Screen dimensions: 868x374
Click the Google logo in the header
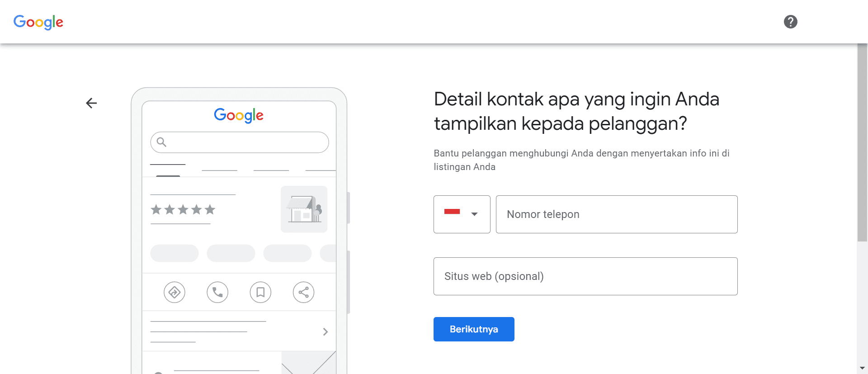(38, 22)
